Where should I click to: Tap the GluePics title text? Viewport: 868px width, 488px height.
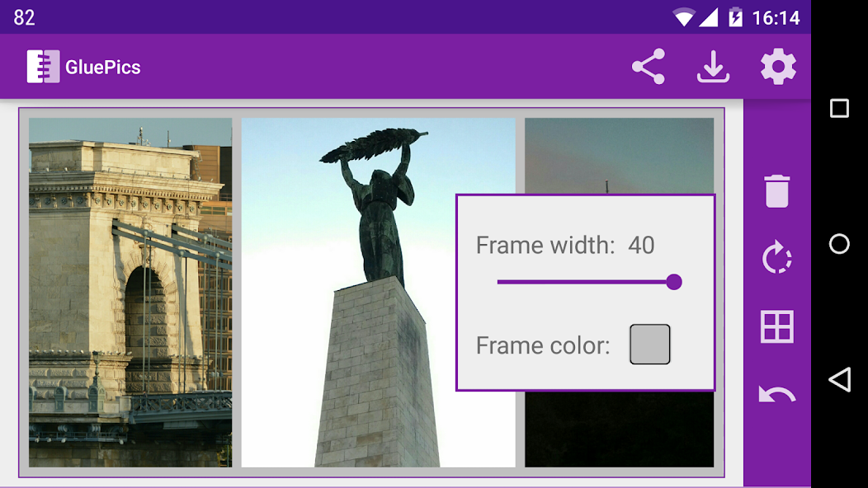(x=103, y=67)
